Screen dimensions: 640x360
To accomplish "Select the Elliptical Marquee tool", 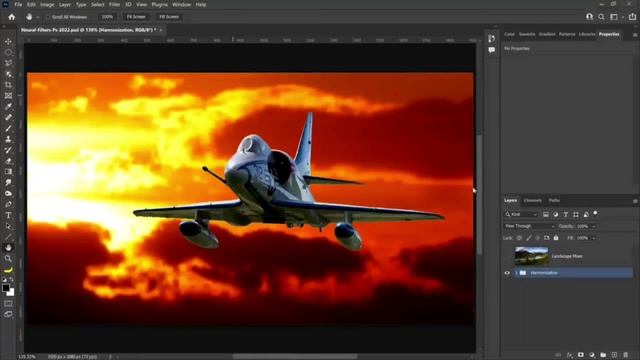I will (x=8, y=53).
